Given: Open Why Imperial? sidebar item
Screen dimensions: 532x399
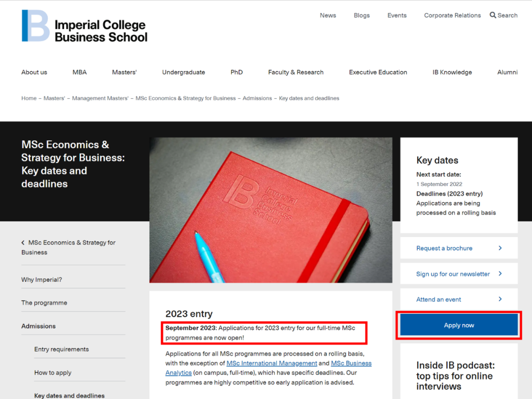Looking at the screenshot, I should click(41, 279).
